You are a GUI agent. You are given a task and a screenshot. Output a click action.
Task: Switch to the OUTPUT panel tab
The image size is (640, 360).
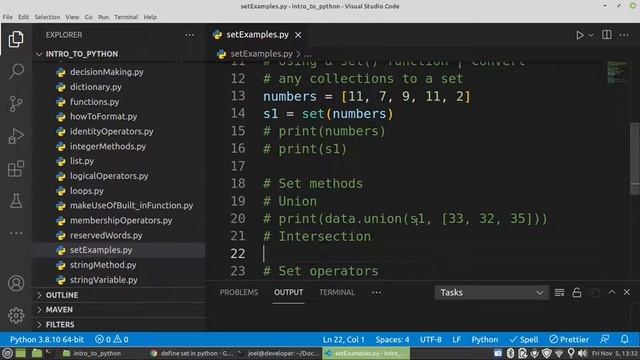[289, 292]
